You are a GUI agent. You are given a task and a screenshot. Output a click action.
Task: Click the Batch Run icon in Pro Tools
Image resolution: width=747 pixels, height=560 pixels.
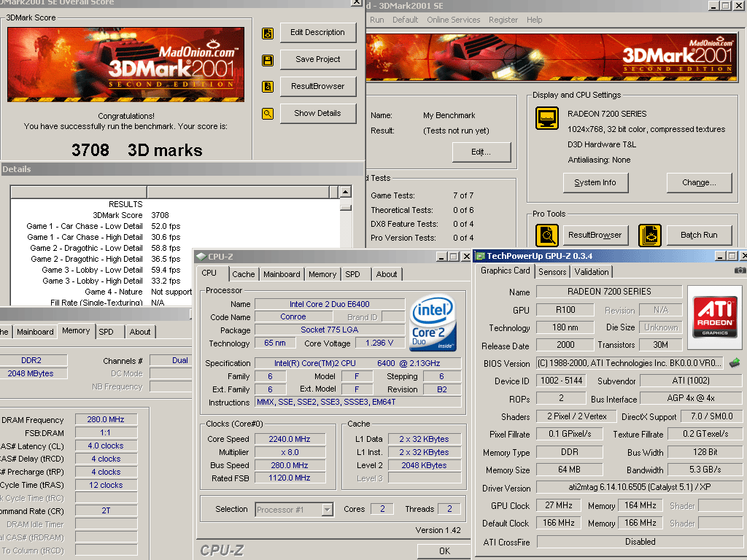[650, 236]
